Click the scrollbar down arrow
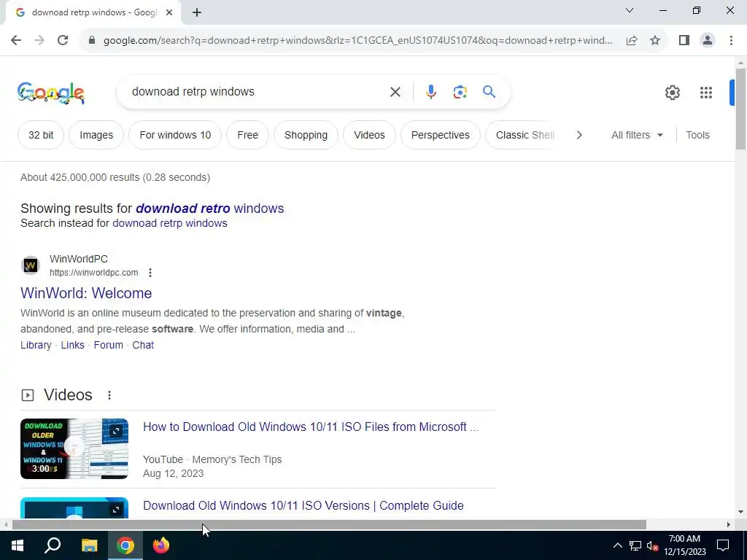Image resolution: width=747 pixels, height=560 pixels. pos(740,512)
